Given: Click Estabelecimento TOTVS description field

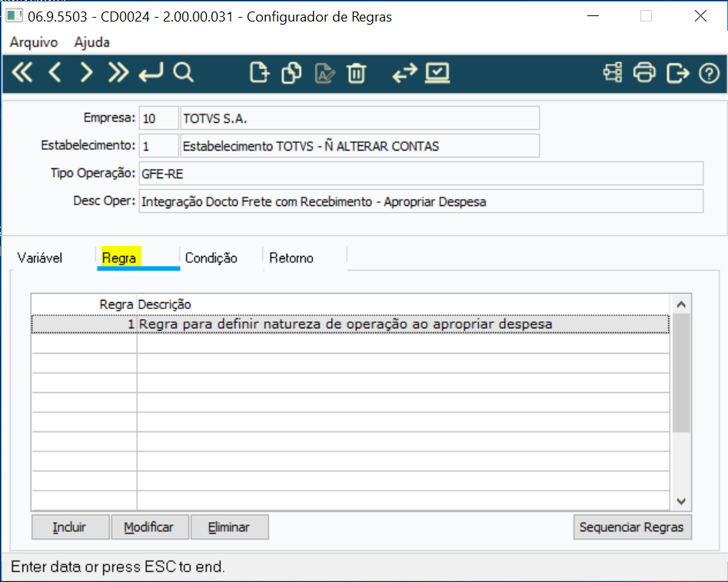Looking at the screenshot, I should coord(360,146).
